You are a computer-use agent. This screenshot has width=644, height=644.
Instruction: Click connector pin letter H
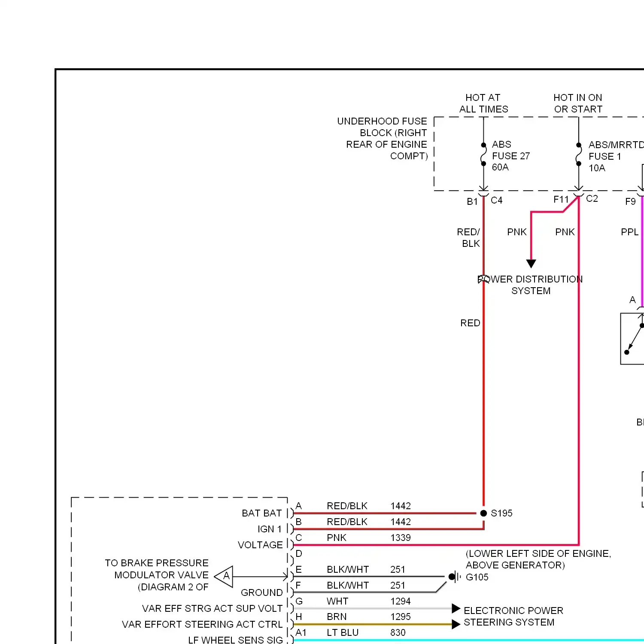pyautogui.click(x=299, y=617)
